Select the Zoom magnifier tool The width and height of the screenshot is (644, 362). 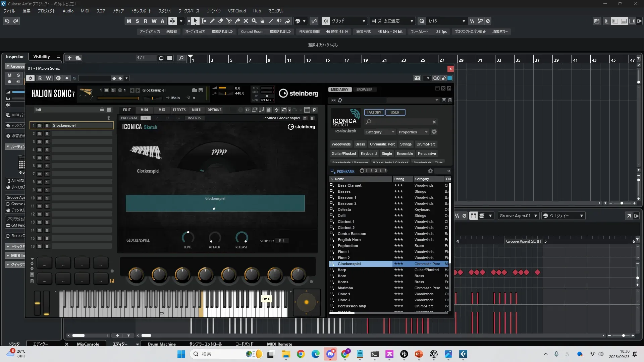point(254,21)
